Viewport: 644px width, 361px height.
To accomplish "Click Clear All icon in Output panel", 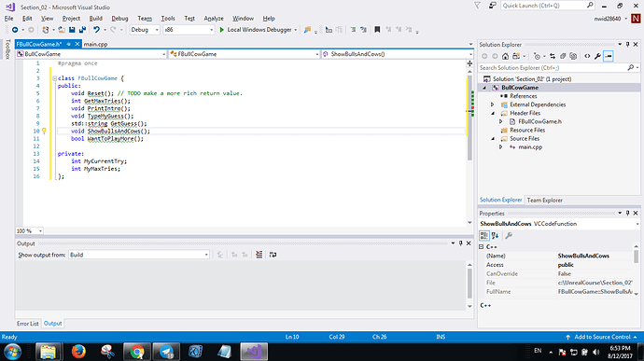I will coord(259,255).
